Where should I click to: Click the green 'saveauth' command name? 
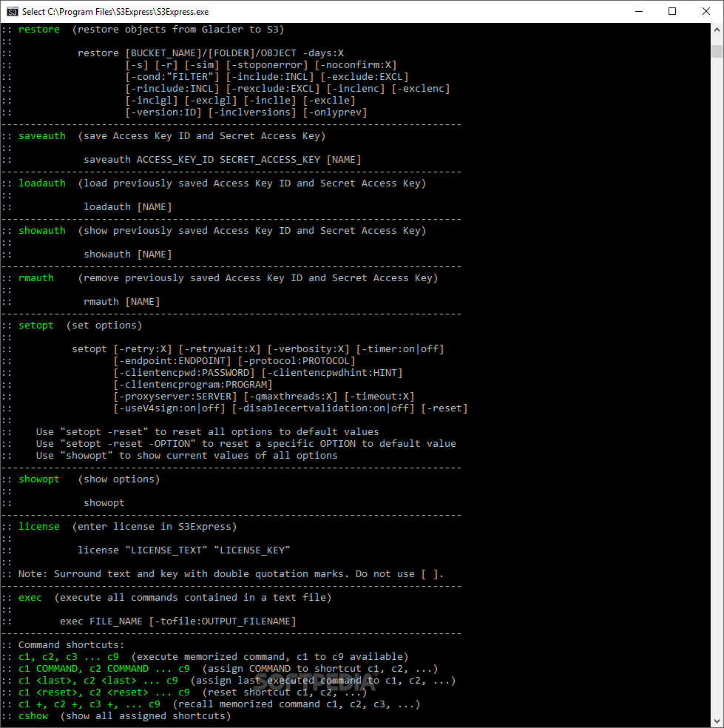pos(42,136)
